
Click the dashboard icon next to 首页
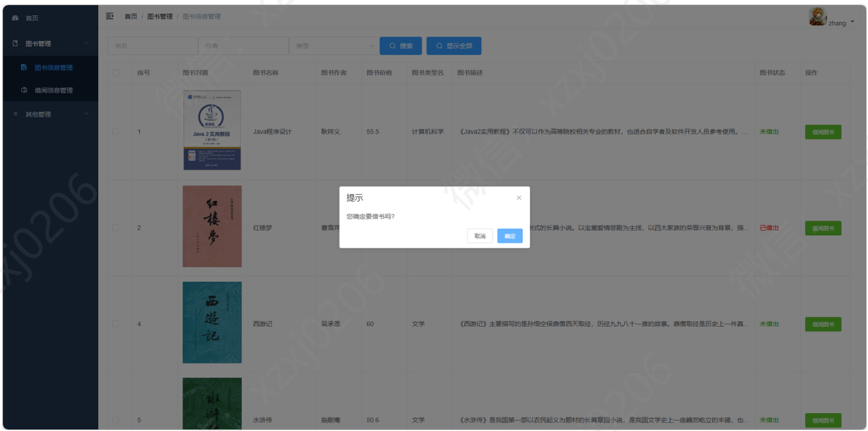[15, 18]
